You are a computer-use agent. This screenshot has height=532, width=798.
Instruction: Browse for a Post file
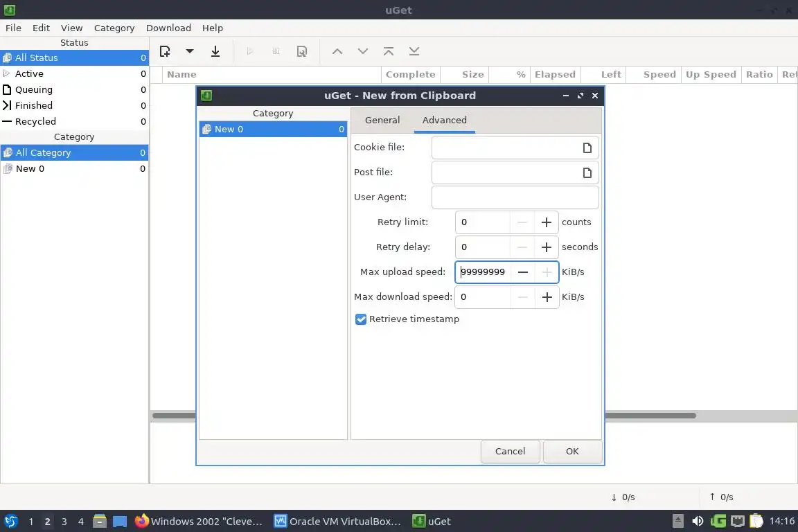pyautogui.click(x=587, y=172)
